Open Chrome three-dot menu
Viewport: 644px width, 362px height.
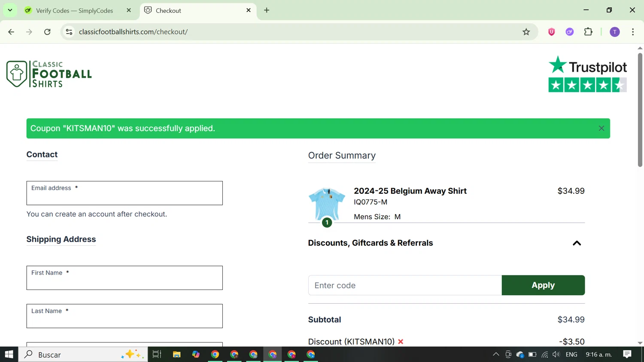[633, 32]
